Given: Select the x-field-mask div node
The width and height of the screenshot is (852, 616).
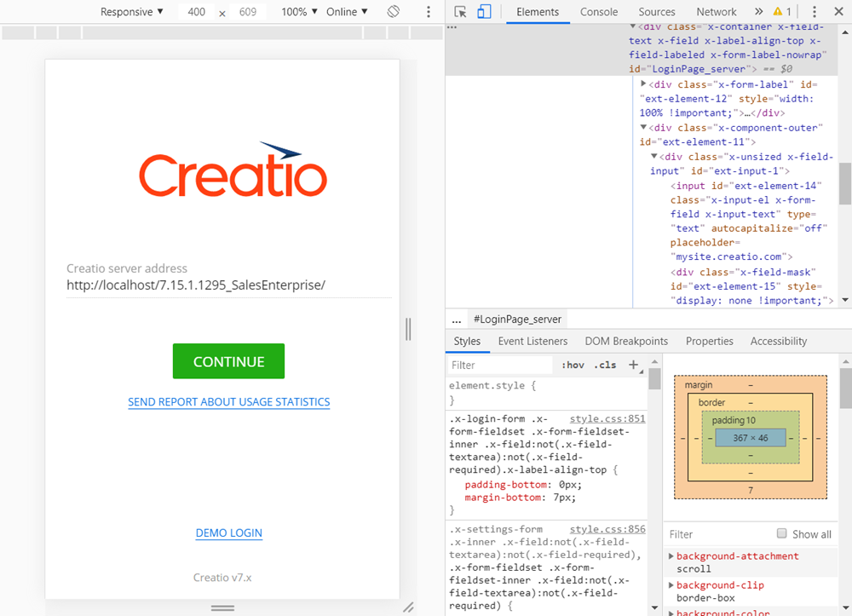Looking at the screenshot, I should [x=751, y=286].
